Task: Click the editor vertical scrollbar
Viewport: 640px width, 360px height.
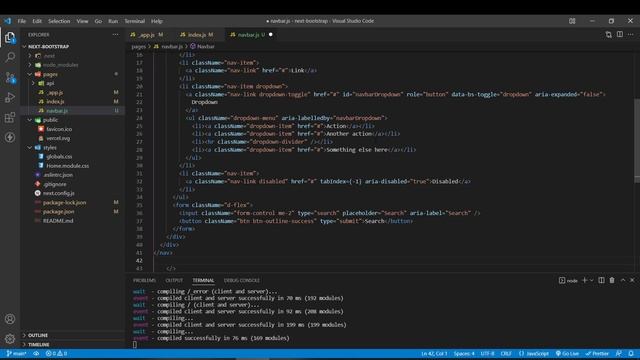Action: [637, 141]
